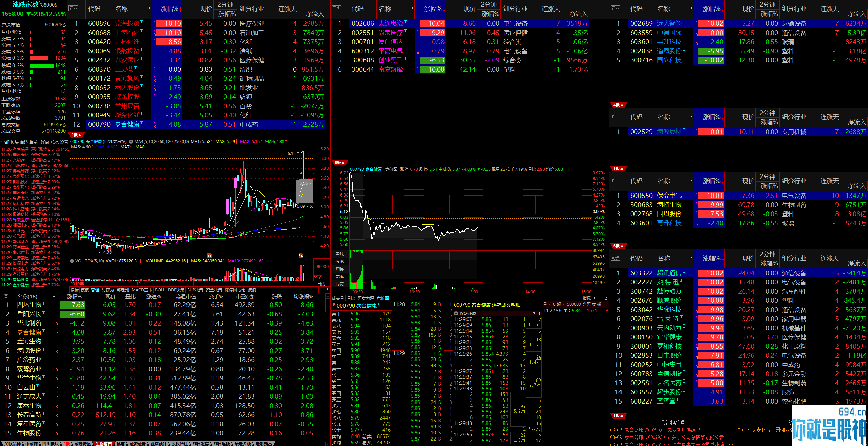This screenshot has height=446, width=868.
Task: Click 指标 on the intraday chart toolbar
Action: [x=587, y=298]
